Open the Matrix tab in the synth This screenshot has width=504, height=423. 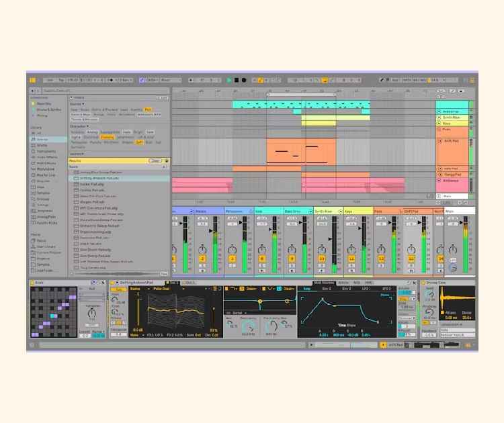[x=343, y=283]
